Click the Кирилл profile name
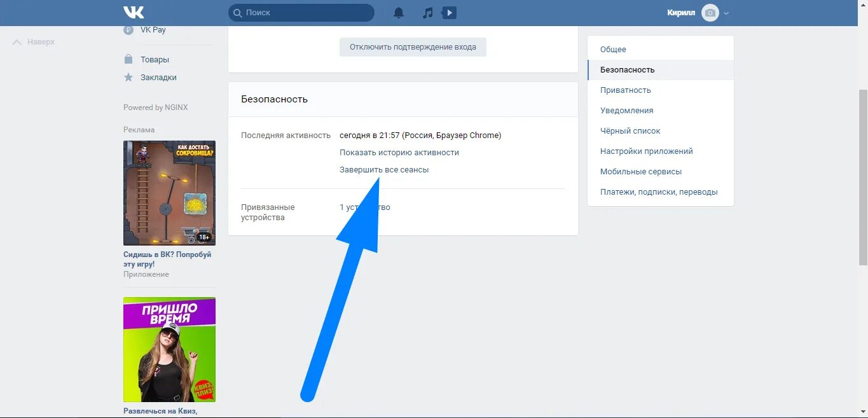The height and width of the screenshot is (418, 868). 681,13
